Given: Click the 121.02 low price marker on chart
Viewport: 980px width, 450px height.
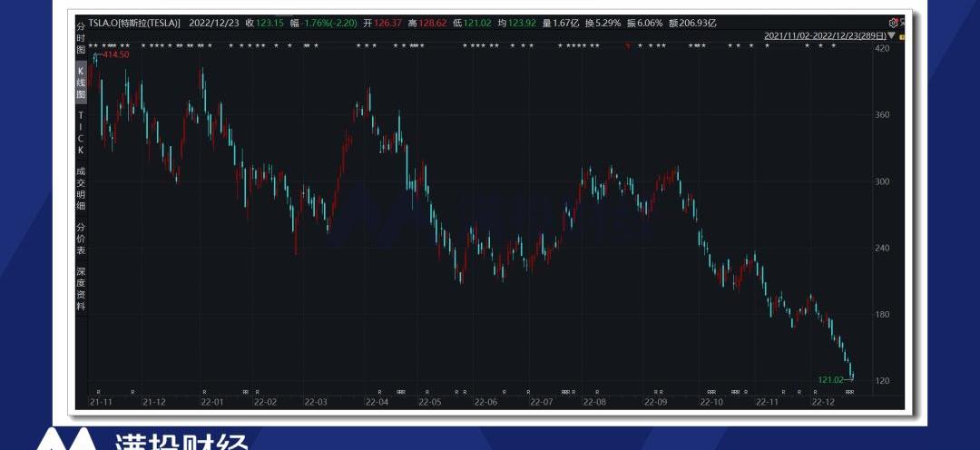Looking at the screenshot, I should [830, 379].
